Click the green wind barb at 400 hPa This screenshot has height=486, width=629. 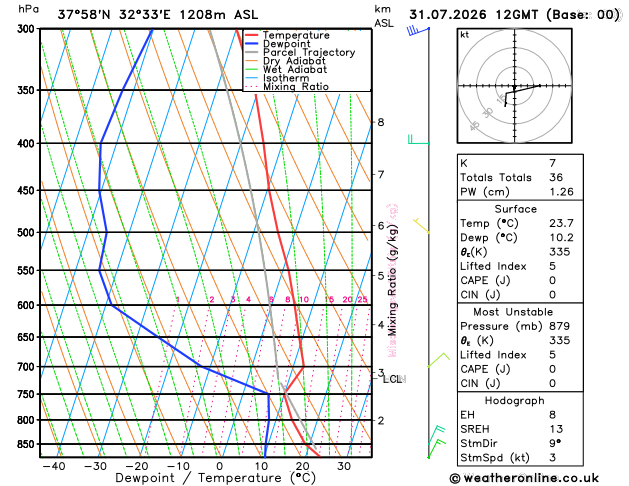[419, 140]
